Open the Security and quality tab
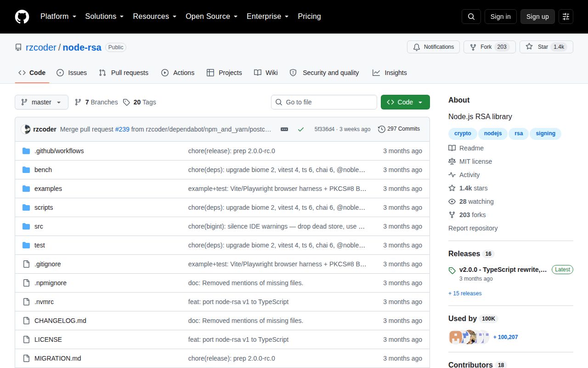The height and width of the screenshot is (368, 588). pyautogui.click(x=324, y=73)
